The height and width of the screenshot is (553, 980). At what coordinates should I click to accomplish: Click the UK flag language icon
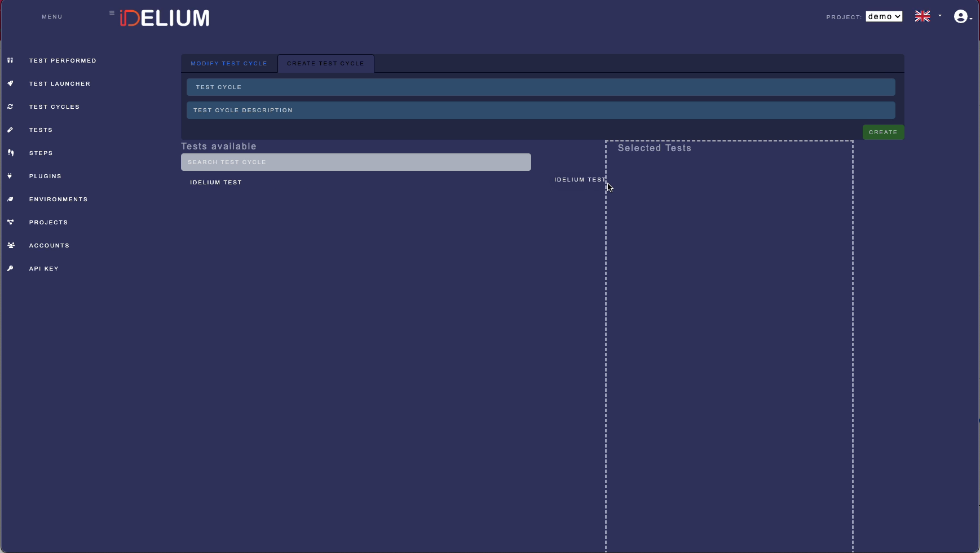[x=922, y=16]
